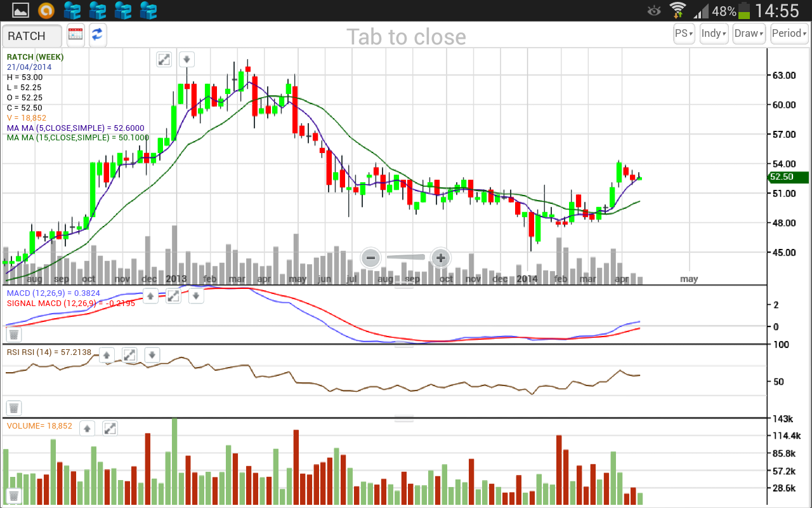Tap the 'Tab to close' label
The image size is (812, 508).
[406, 37]
